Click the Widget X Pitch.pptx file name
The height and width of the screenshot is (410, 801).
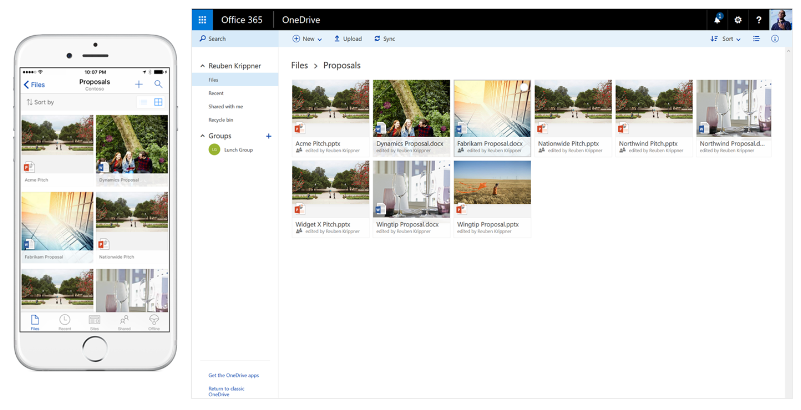pos(322,224)
